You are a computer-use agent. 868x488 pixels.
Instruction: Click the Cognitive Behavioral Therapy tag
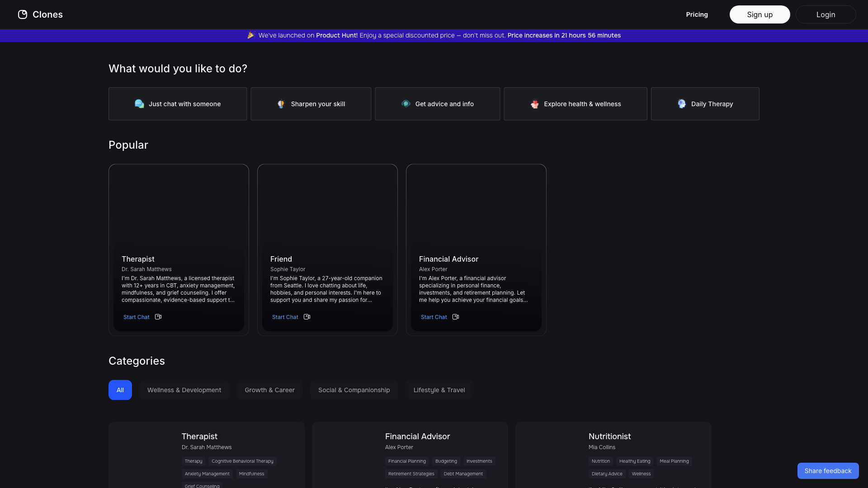[242, 461]
